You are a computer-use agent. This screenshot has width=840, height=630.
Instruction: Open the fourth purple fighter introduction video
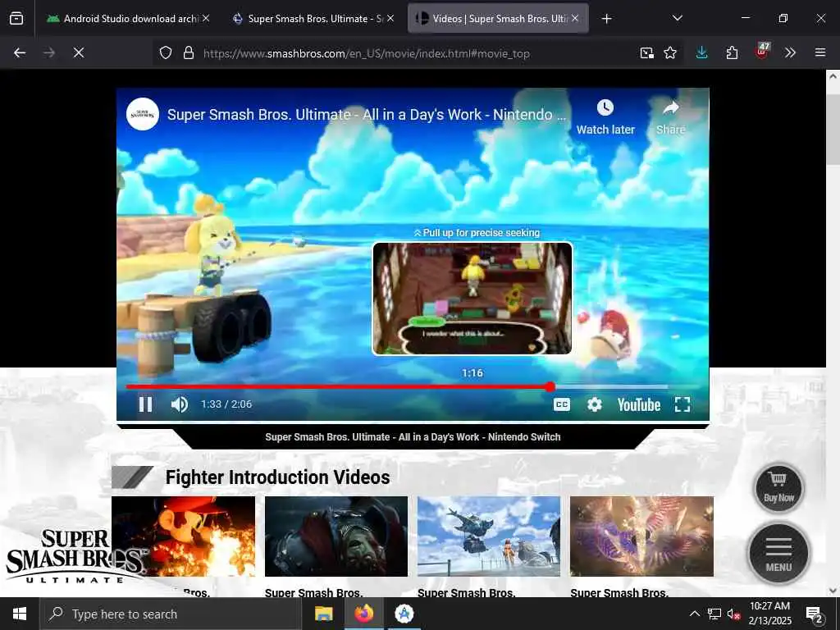(641, 536)
